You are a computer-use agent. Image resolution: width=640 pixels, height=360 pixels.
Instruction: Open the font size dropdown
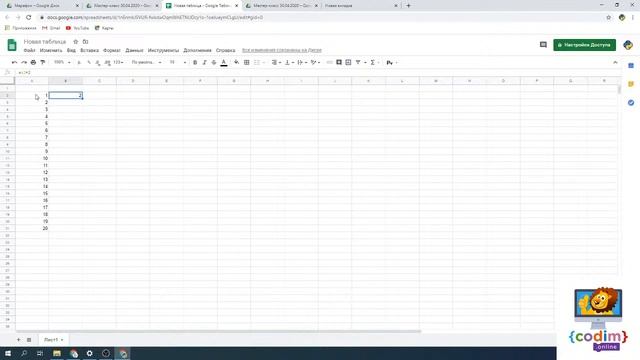[178, 62]
